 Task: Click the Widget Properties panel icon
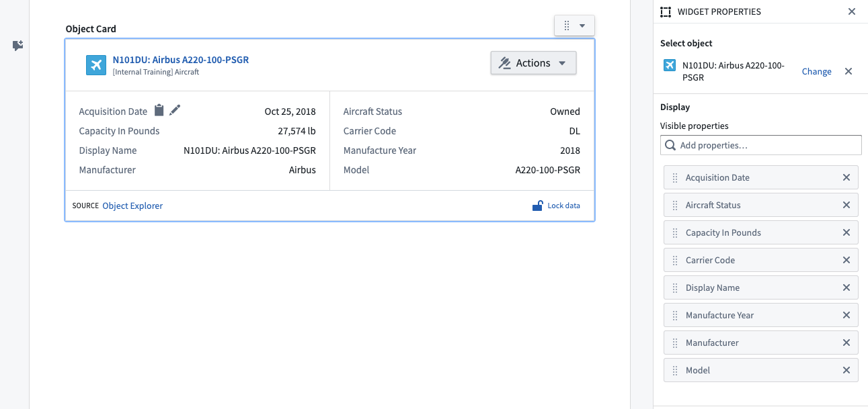click(666, 12)
